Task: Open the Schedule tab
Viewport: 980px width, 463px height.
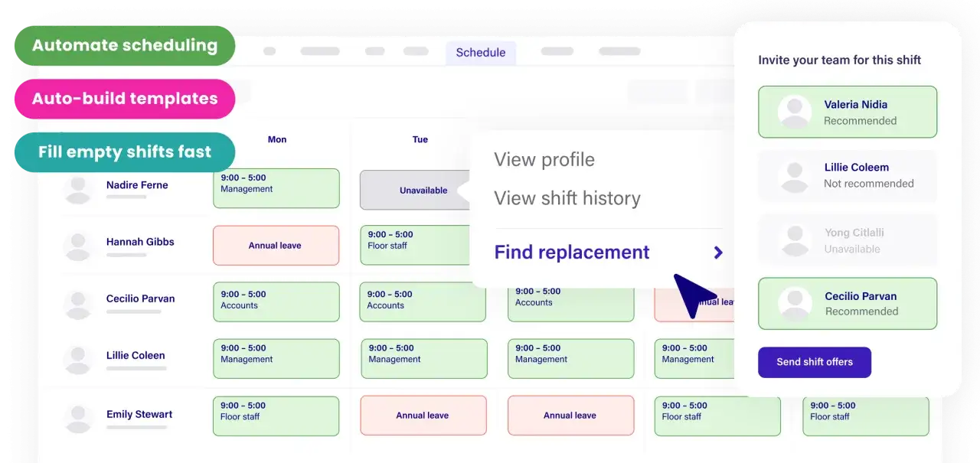Action: [x=481, y=53]
